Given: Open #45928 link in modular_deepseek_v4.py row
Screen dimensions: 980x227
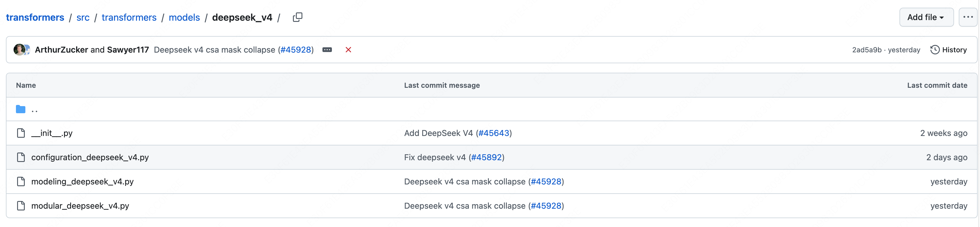Looking at the screenshot, I should click(x=546, y=206).
